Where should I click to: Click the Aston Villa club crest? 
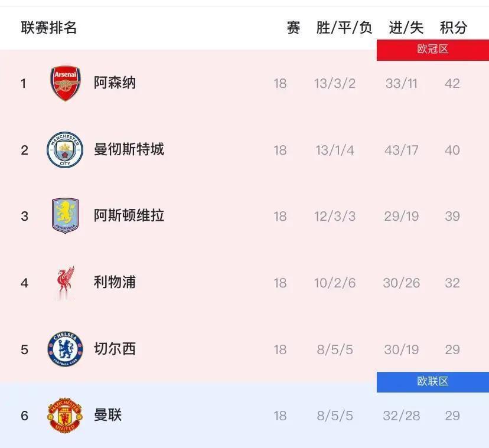(65, 216)
